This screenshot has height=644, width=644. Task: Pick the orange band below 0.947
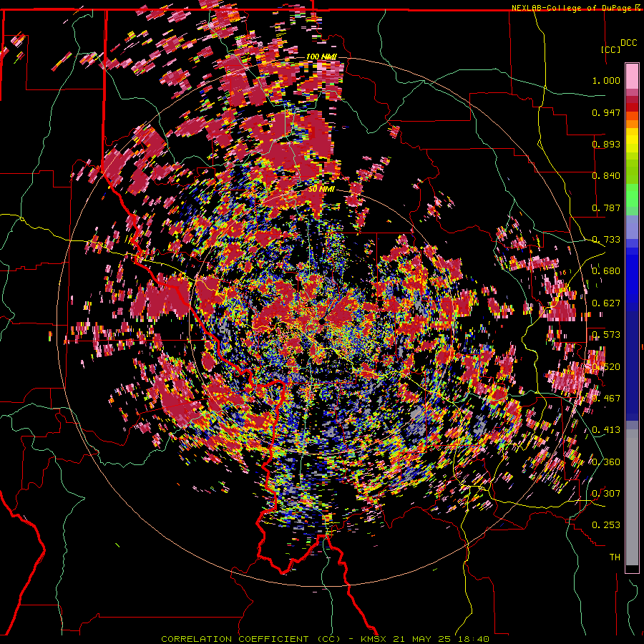coord(632,124)
